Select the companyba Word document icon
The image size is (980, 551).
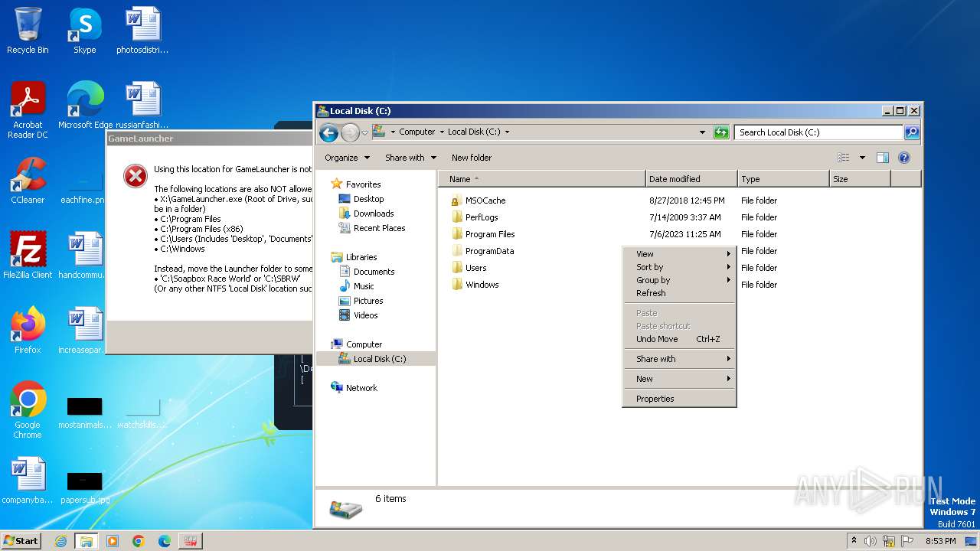[28, 481]
